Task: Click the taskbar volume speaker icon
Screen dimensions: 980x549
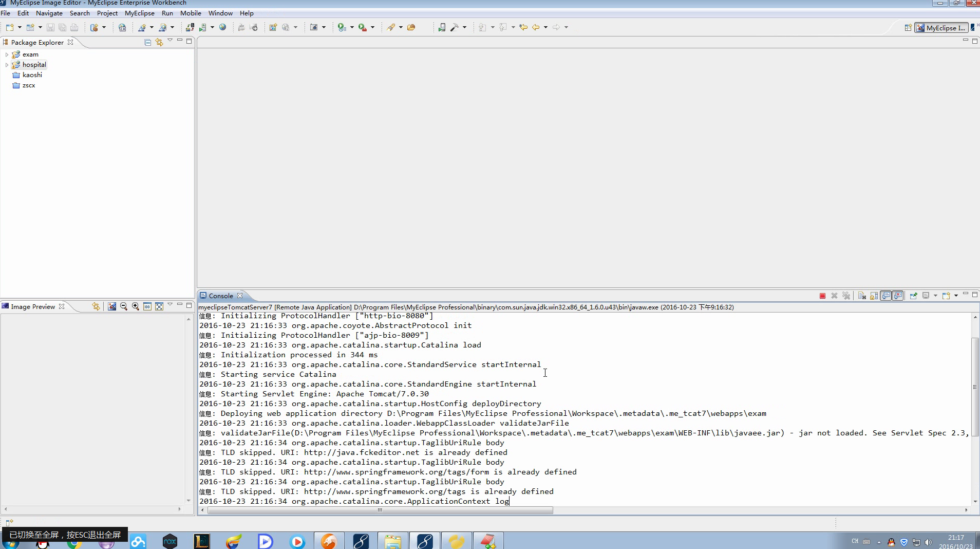Action: point(928,542)
